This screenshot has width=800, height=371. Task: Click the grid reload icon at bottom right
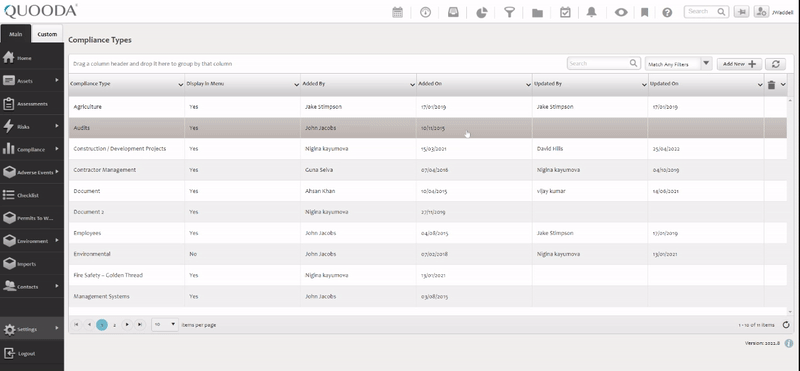pyautogui.click(x=786, y=325)
